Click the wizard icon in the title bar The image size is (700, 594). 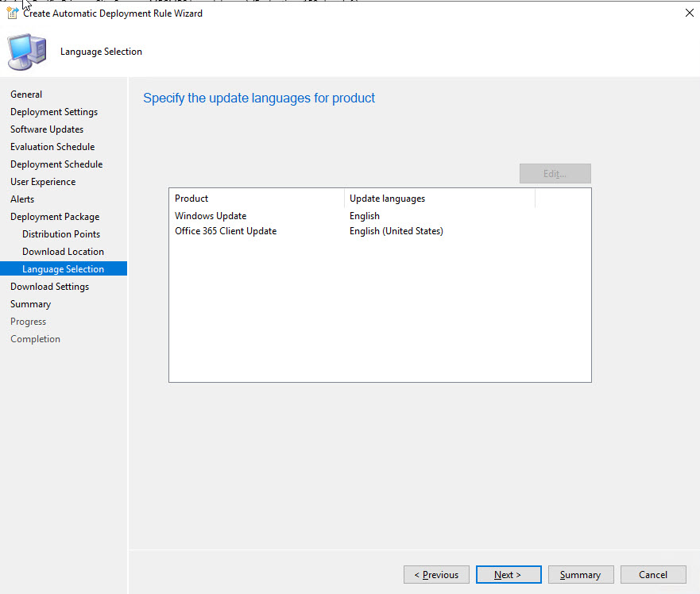13,13
